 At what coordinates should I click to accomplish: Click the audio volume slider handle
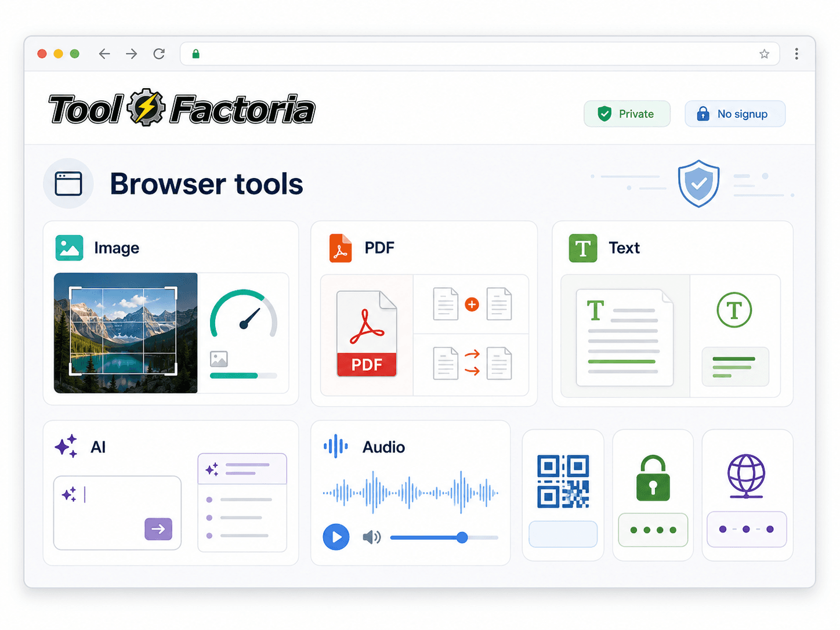462,538
